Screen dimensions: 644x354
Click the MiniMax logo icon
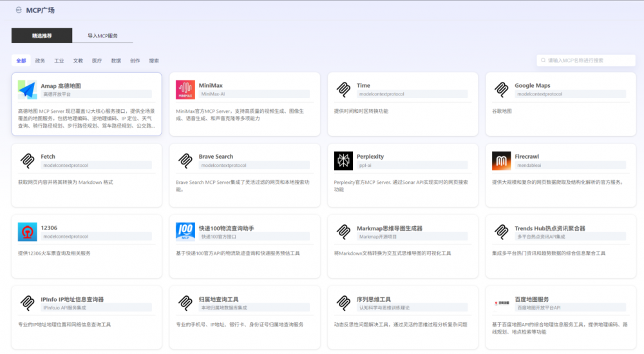[185, 90]
